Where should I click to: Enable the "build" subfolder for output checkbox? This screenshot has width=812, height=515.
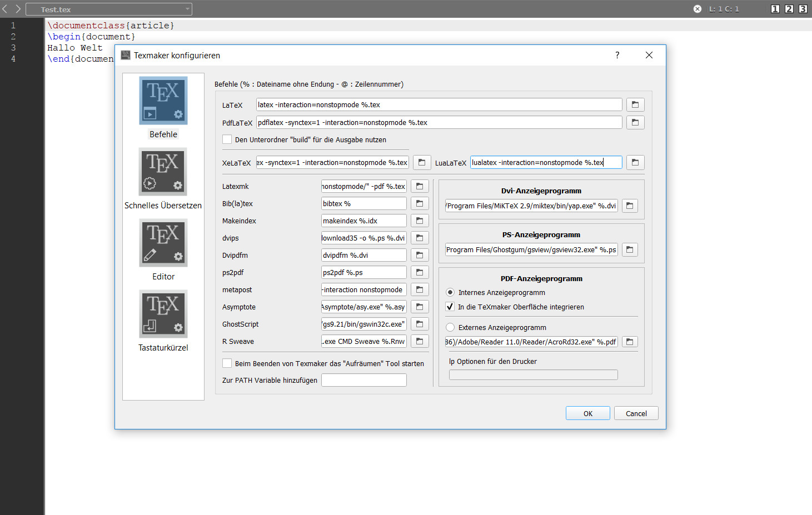[227, 139]
